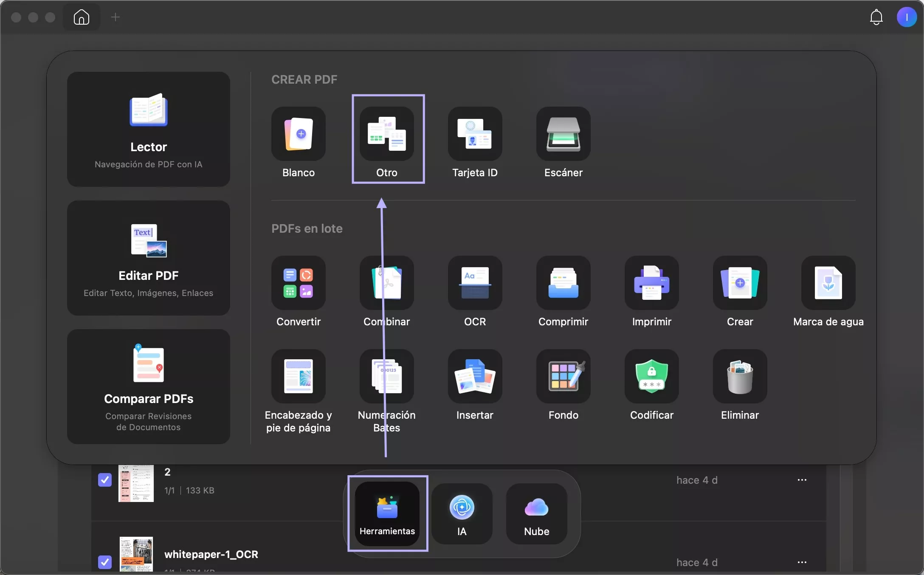Switch to the Nube cloud tab
This screenshot has height=575, width=924.
[537, 514]
